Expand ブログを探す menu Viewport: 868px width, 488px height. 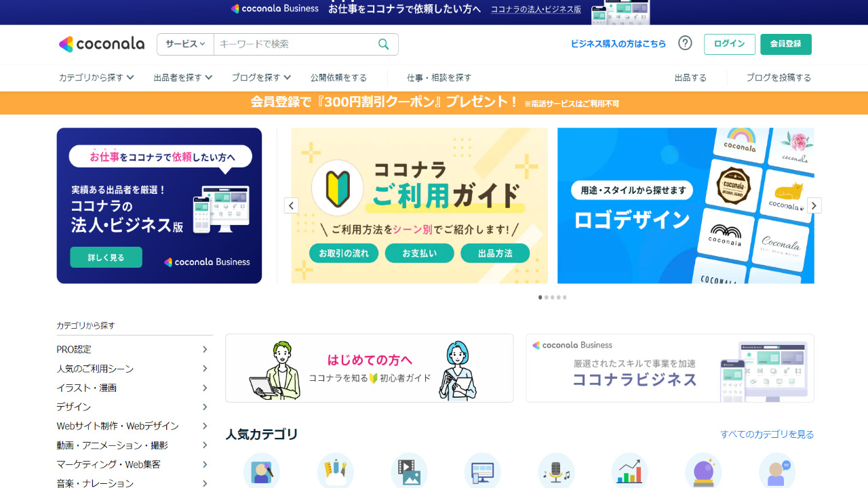click(261, 78)
